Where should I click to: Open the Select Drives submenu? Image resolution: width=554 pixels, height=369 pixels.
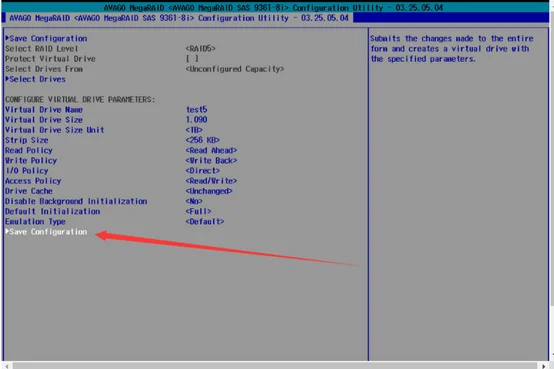(35, 79)
